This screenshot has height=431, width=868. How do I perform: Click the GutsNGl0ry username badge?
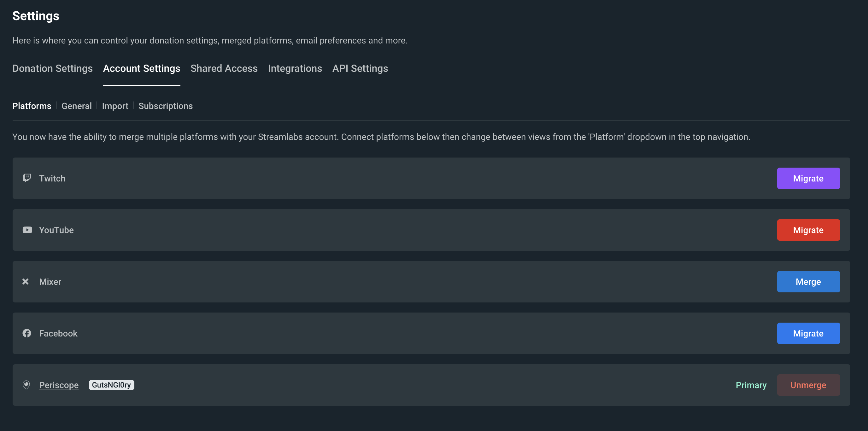111,385
